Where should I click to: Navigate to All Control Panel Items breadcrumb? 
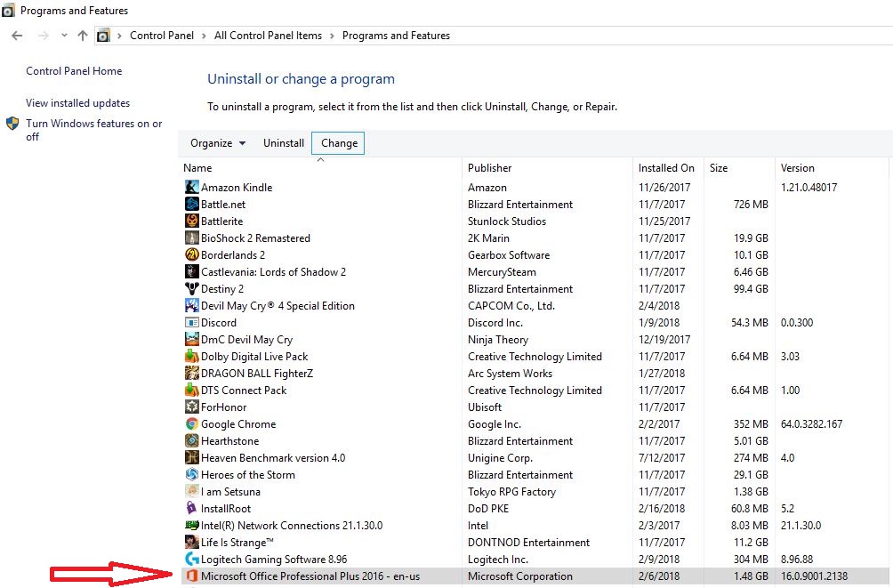click(268, 36)
